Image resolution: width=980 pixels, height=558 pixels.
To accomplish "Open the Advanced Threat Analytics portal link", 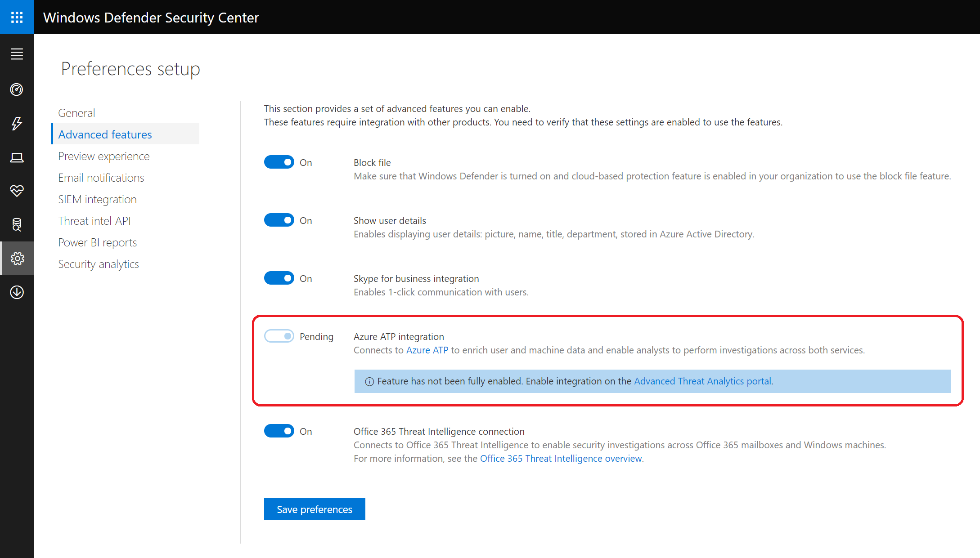I will click(x=702, y=381).
